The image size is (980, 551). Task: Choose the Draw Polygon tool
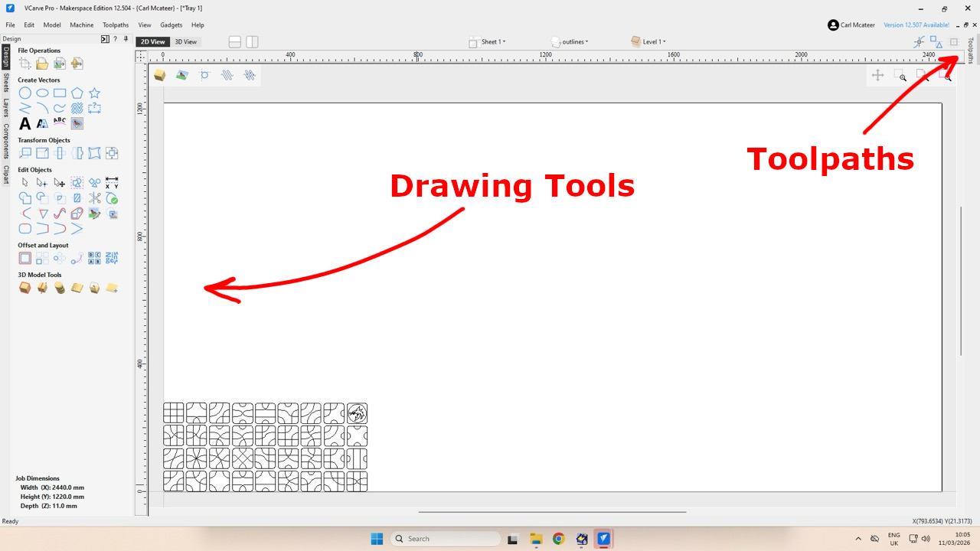(77, 93)
